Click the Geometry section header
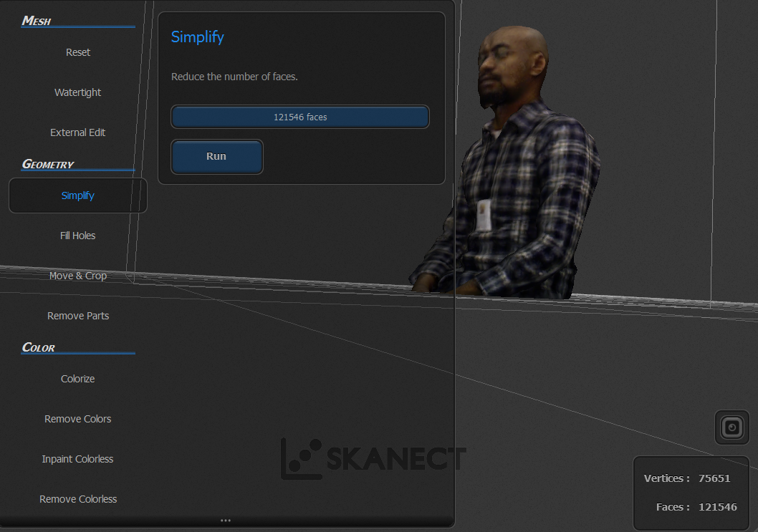Screen dimensions: 758x532 pos(48,164)
